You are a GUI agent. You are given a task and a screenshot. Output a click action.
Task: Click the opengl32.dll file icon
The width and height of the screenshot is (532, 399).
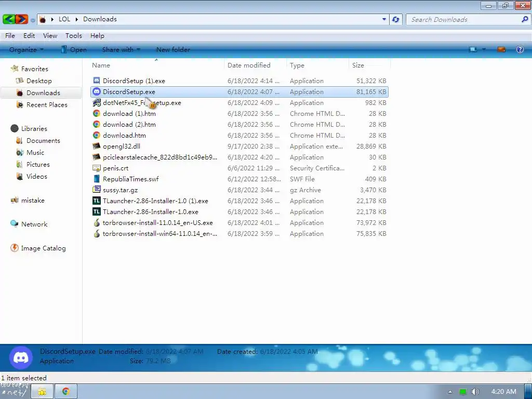96,146
